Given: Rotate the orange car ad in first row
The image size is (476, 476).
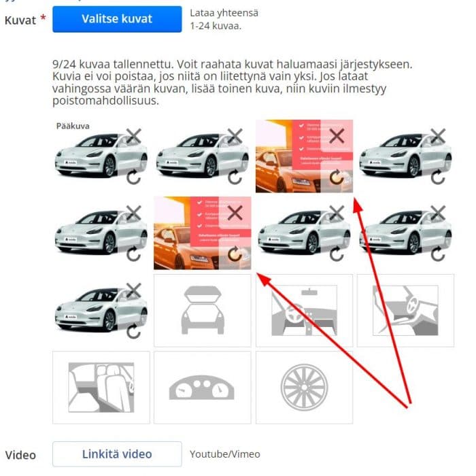Looking at the screenshot, I should pyautogui.click(x=337, y=177).
